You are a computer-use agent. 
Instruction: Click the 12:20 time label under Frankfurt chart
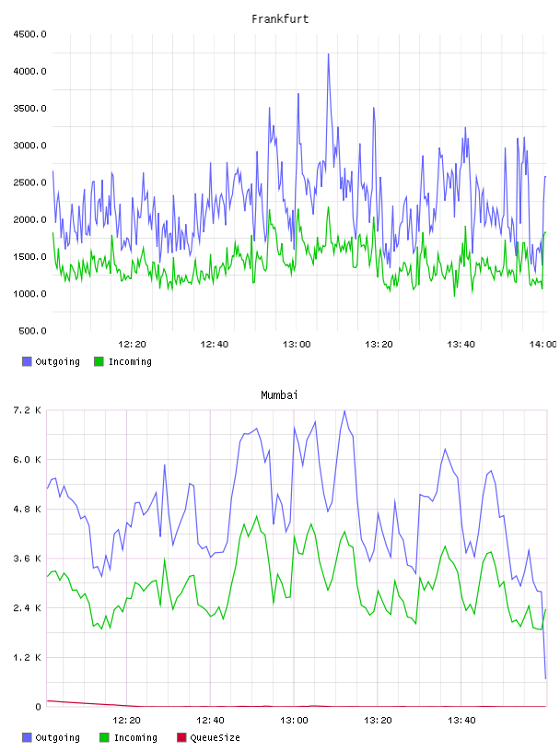coord(132,344)
